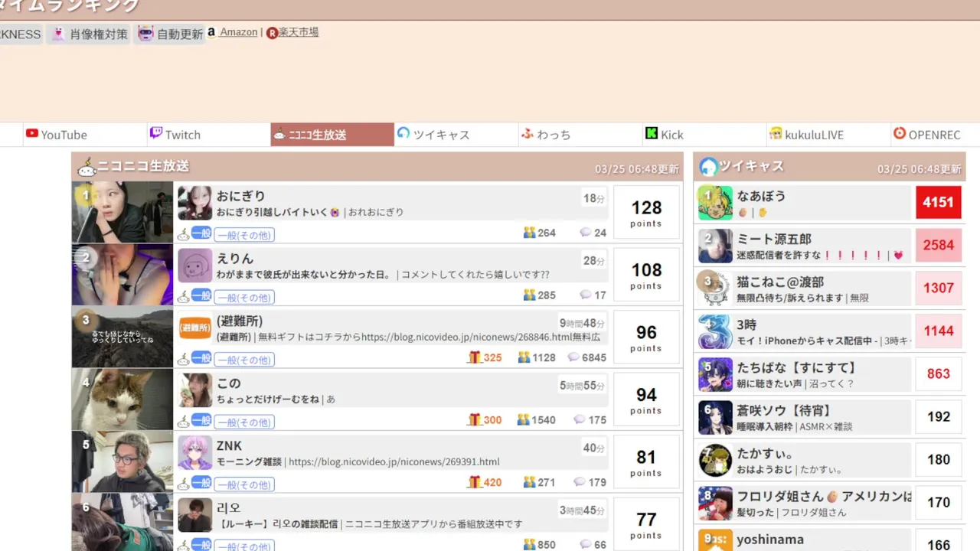
Task: Click the red 4151 score
Action: 939,203
